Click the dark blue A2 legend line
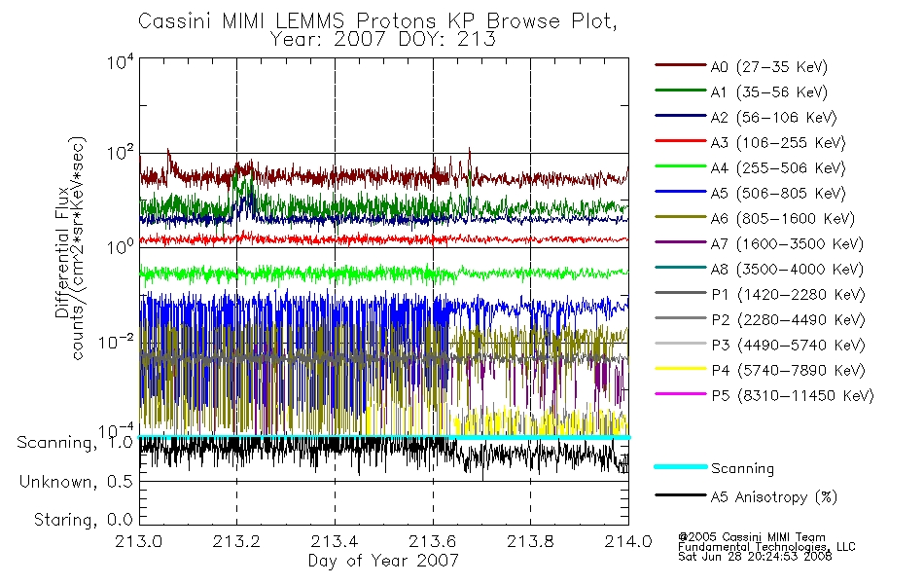 (x=681, y=116)
